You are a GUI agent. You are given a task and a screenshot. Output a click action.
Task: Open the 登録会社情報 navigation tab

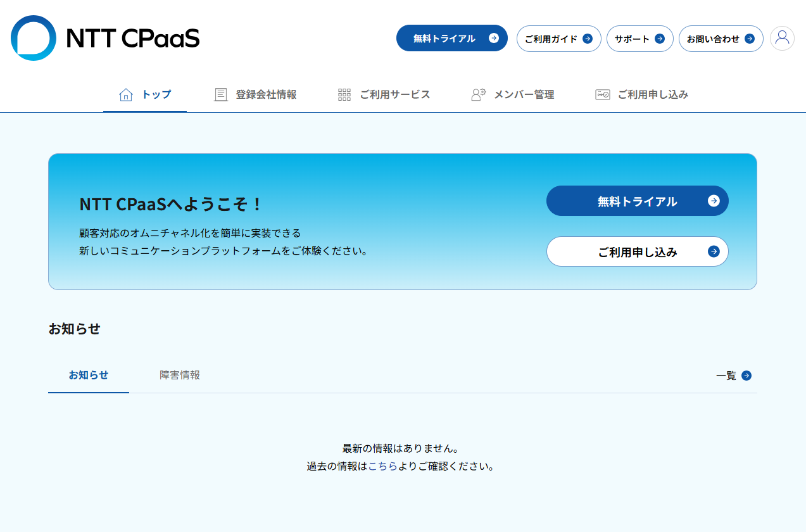coord(255,95)
